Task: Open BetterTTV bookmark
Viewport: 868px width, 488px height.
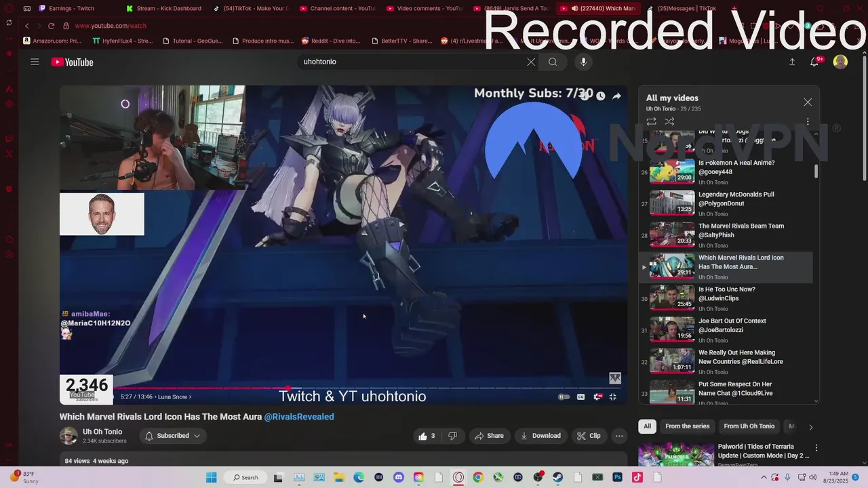Action: click(401, 41)
